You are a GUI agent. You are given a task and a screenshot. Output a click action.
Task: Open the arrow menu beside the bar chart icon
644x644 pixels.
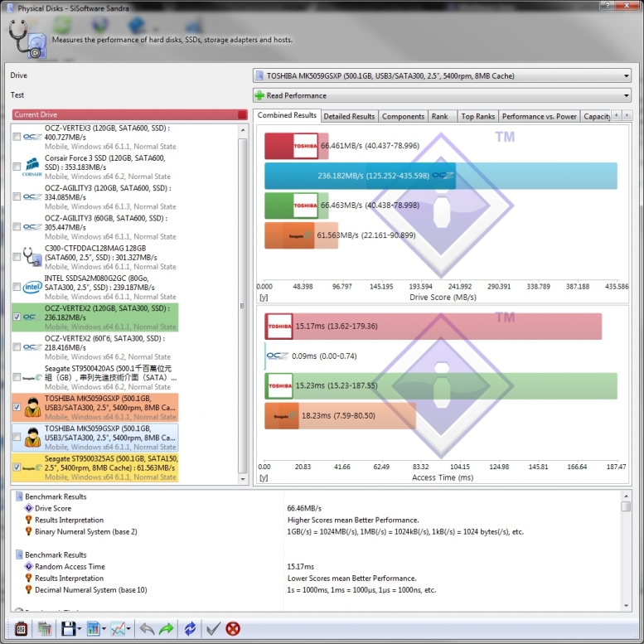pos(104,629)
